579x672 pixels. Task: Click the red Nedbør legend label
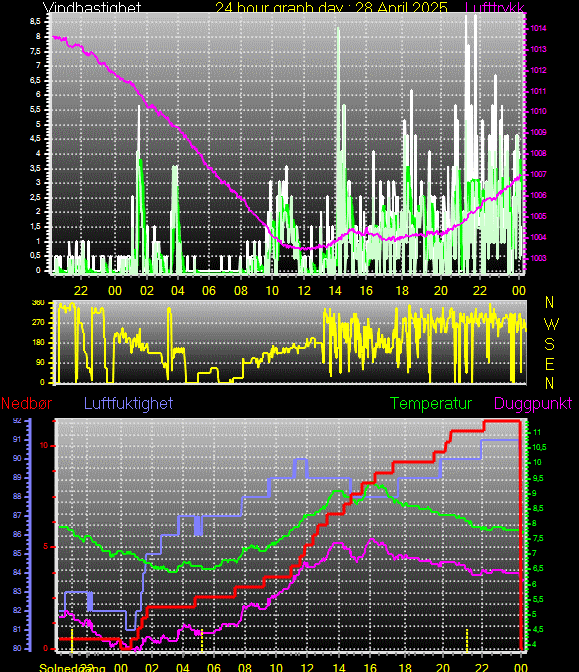click(x=27, y=404)
